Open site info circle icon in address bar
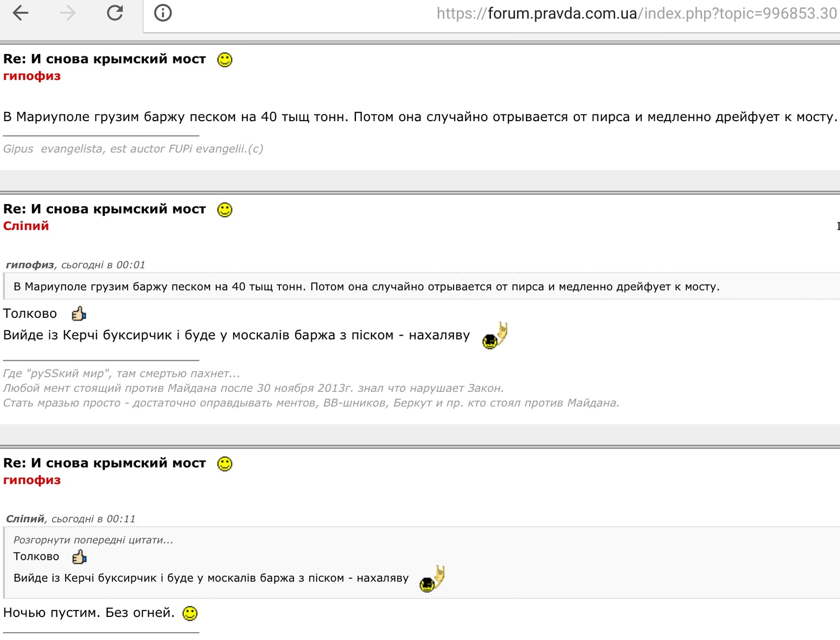Screen dimensions: 840x640 point(163,13)
